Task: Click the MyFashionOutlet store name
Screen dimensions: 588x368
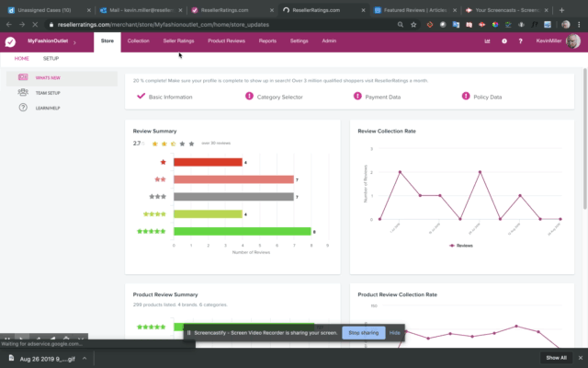Action: (x=48, y=40)
